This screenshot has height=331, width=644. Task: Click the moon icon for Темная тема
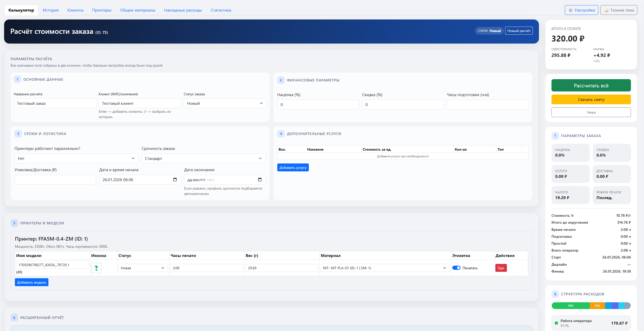606,10
